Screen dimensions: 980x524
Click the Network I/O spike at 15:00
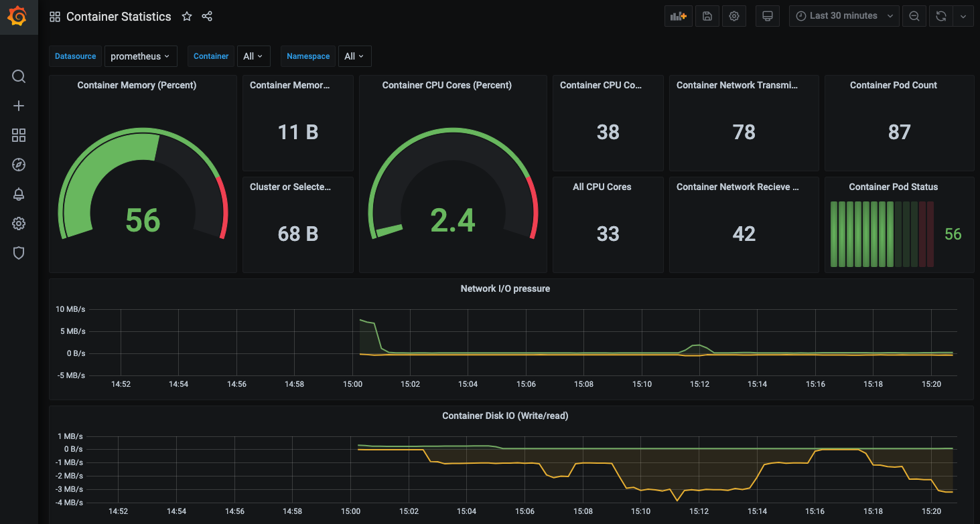coord(367,323)
